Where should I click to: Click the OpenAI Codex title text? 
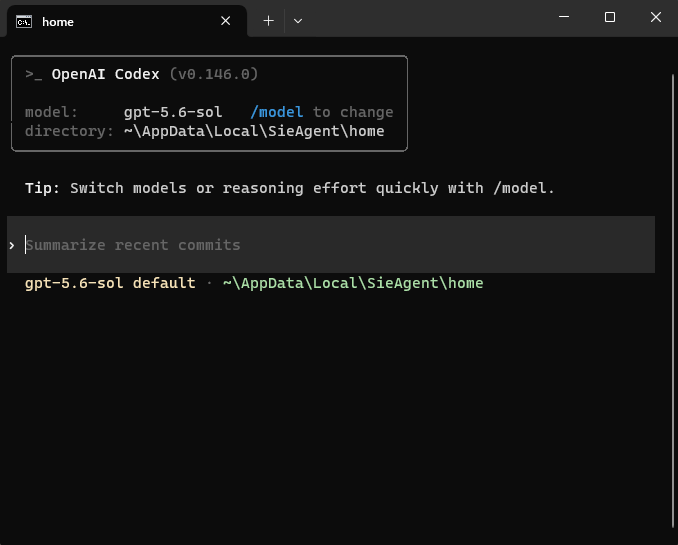point(106,74)
